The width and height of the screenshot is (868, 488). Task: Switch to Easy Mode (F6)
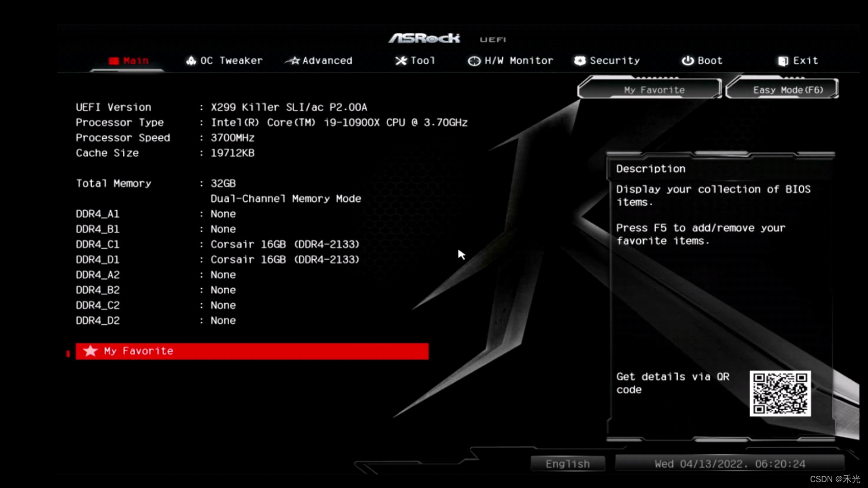point(783,89)
